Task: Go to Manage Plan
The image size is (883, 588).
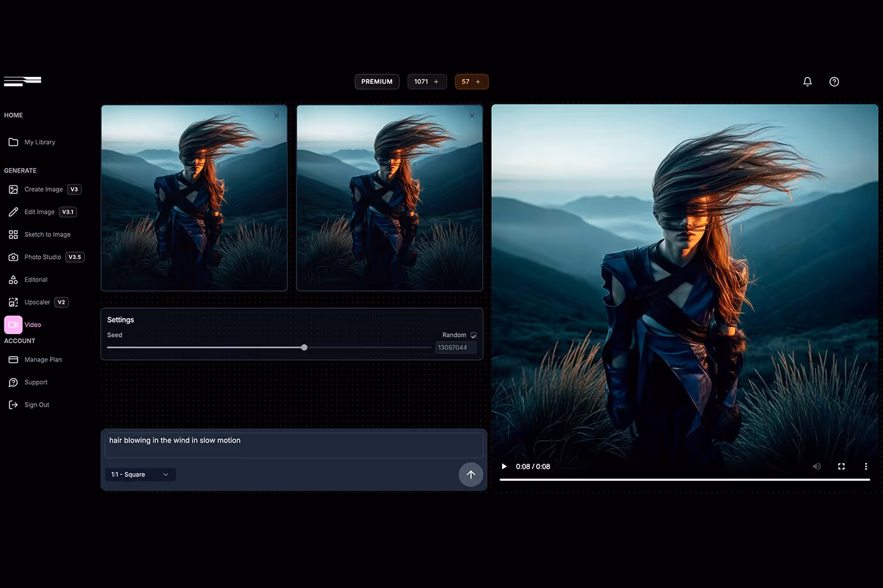Action: click(43, 359)
